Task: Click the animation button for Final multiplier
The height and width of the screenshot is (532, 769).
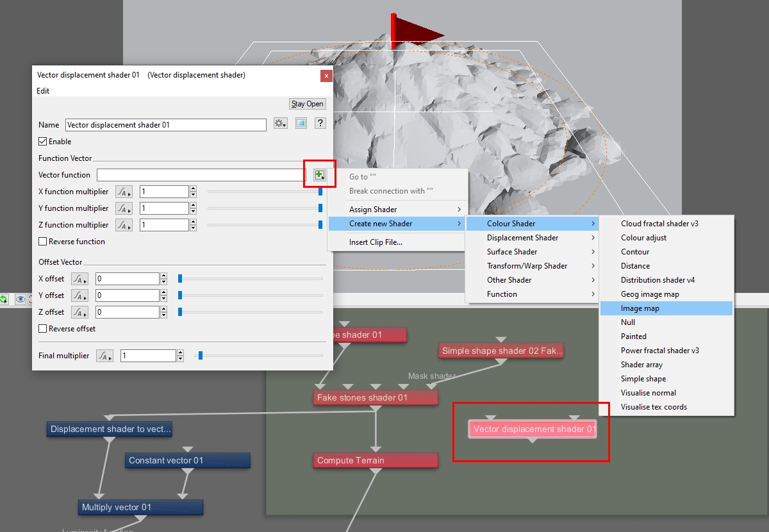Action: pos(104,356)
